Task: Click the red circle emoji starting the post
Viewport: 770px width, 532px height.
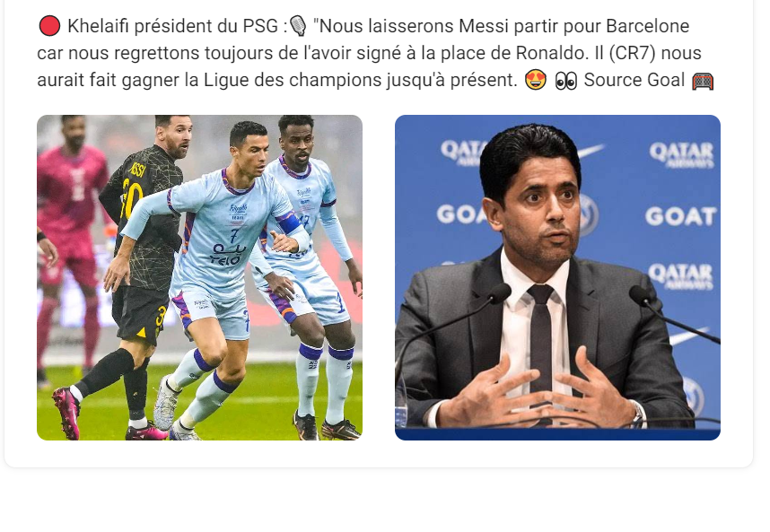Action: pos(49,26)
